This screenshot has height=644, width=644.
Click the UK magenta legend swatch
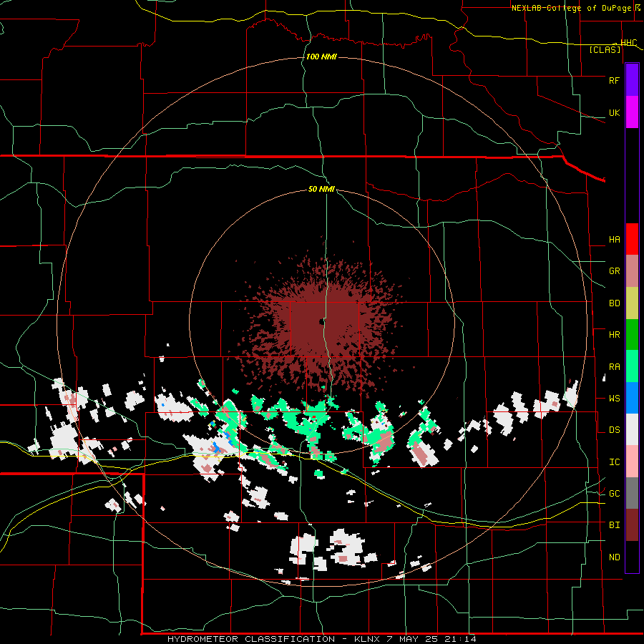tap(632, 112)
